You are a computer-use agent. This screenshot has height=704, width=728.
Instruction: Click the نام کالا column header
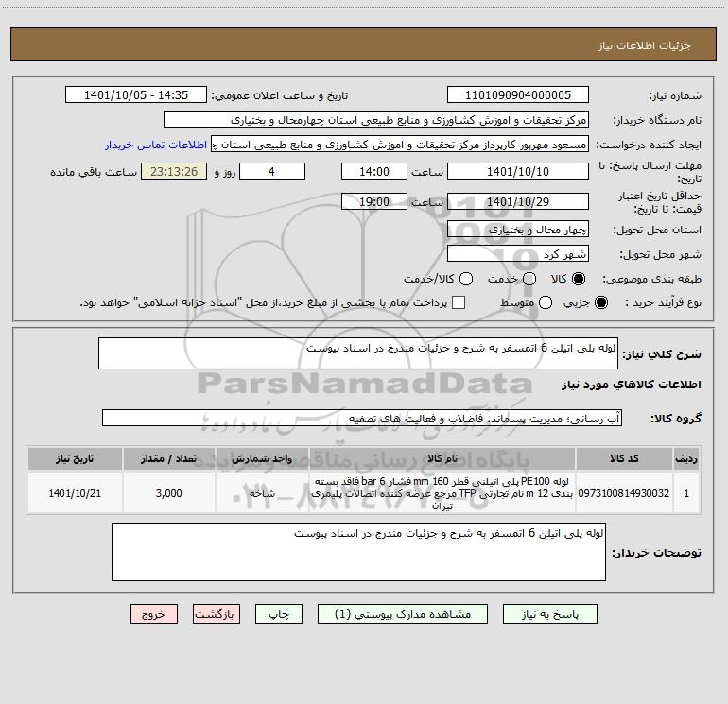(442, 458)
